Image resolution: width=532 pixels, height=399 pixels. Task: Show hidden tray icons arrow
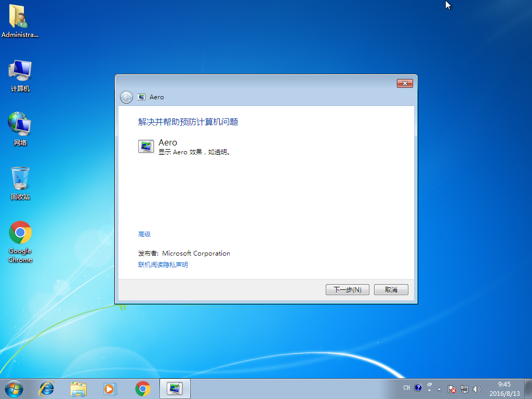click(439, 389)
